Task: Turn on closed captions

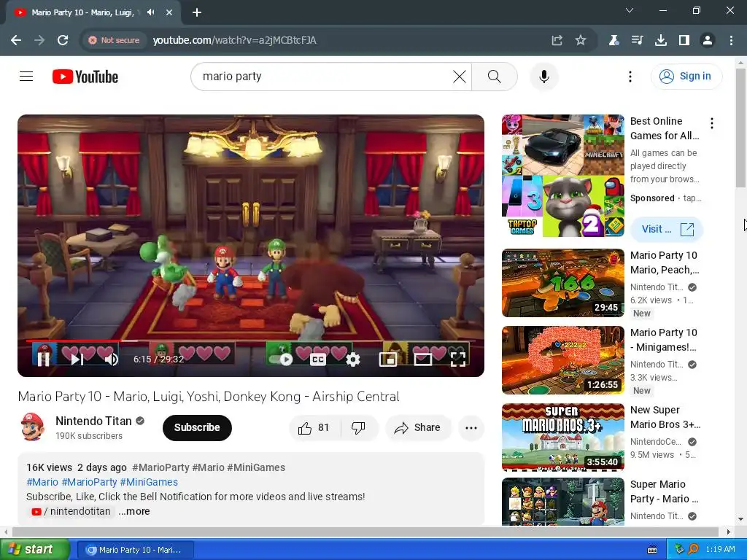Action: 318,359
